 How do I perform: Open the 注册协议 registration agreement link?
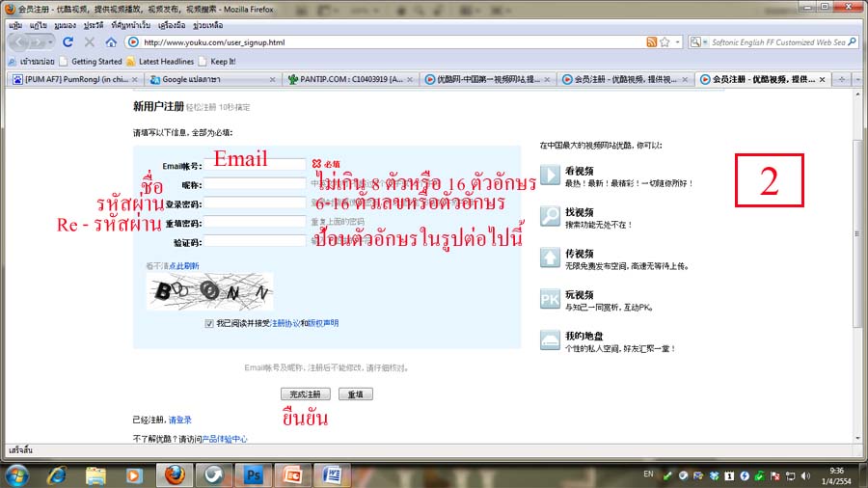click(285, 323)
